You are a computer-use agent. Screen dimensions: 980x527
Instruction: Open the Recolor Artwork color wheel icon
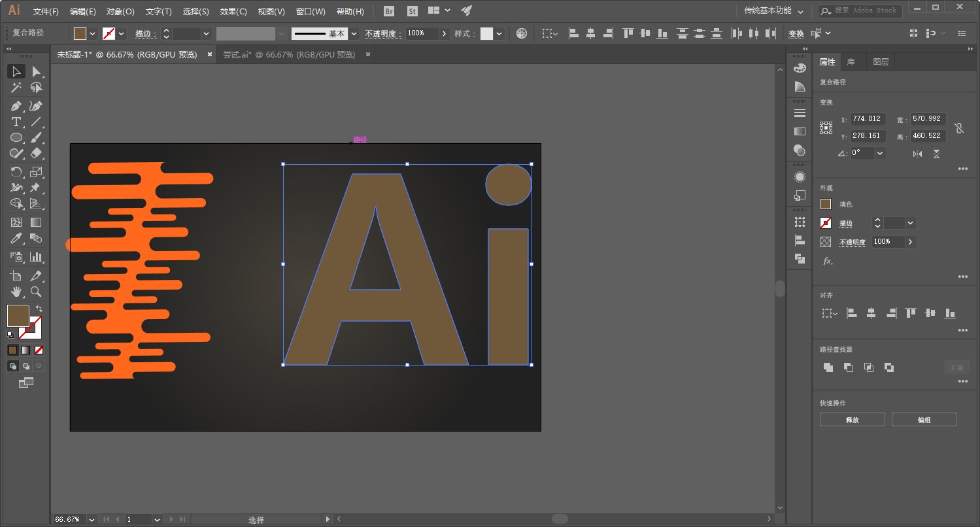(x=521, y=33)
